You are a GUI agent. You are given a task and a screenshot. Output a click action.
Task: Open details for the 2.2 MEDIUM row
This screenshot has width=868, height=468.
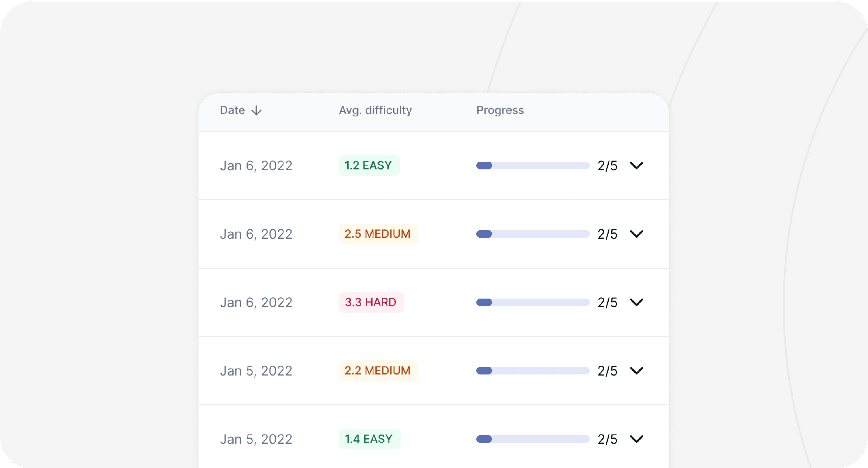click(x=637, y=371)
